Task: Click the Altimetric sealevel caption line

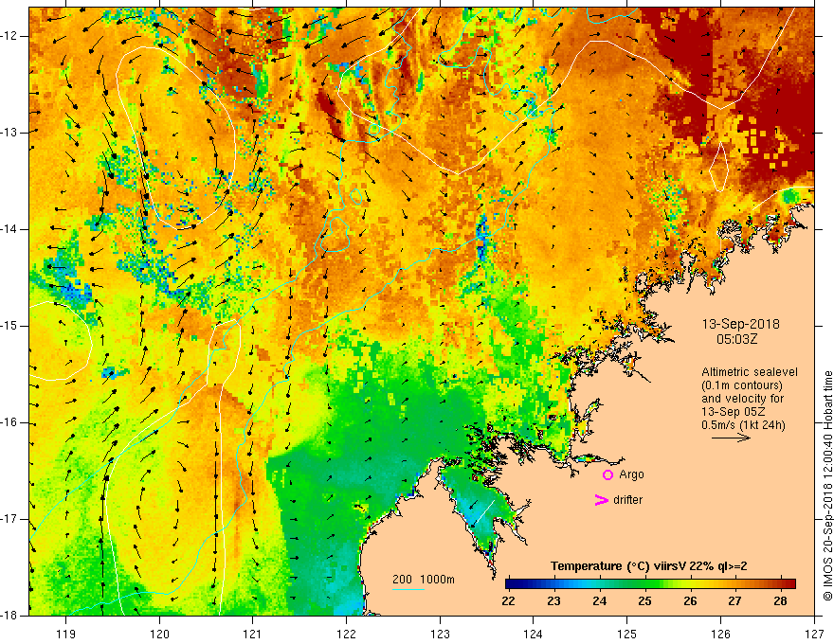Action: (750, 372)
